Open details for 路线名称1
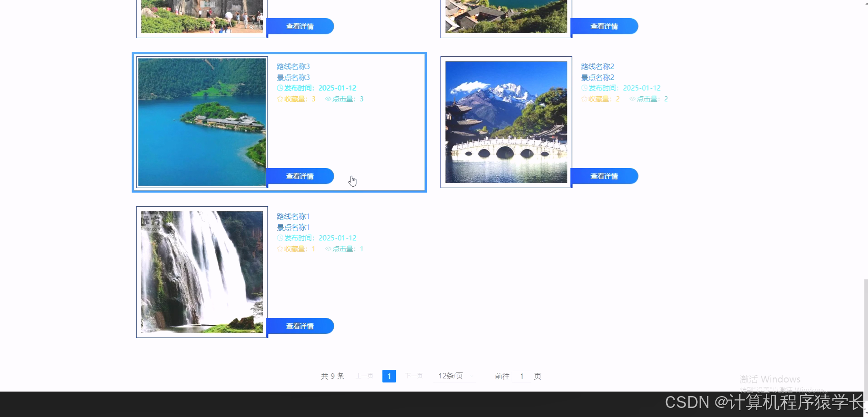868x417 pixels. (300, 326)
